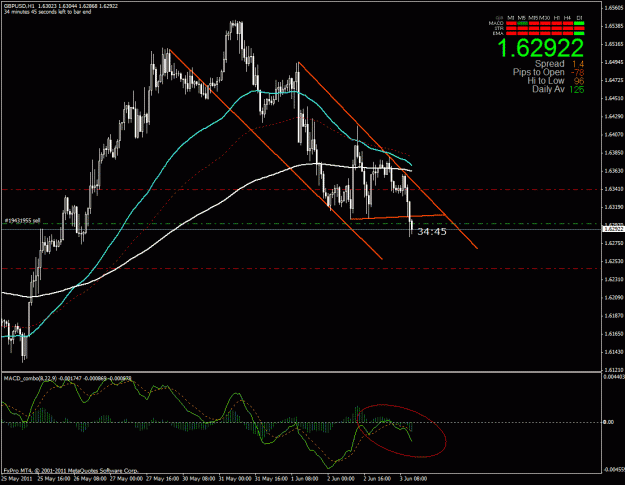The image size is (625, 485).
Task: Click the MACD row label in signal panel
Action: (496, 23)
